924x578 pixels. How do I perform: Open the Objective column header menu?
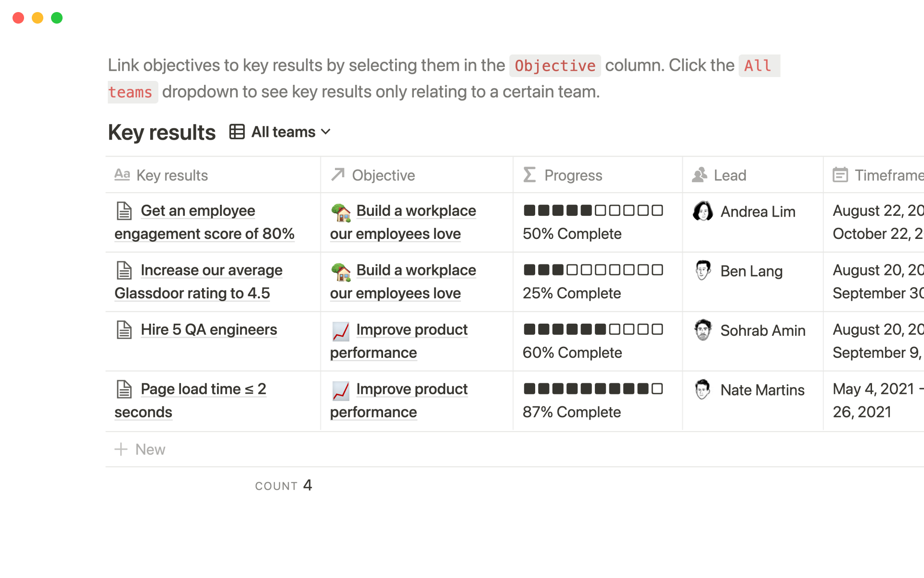383,175
